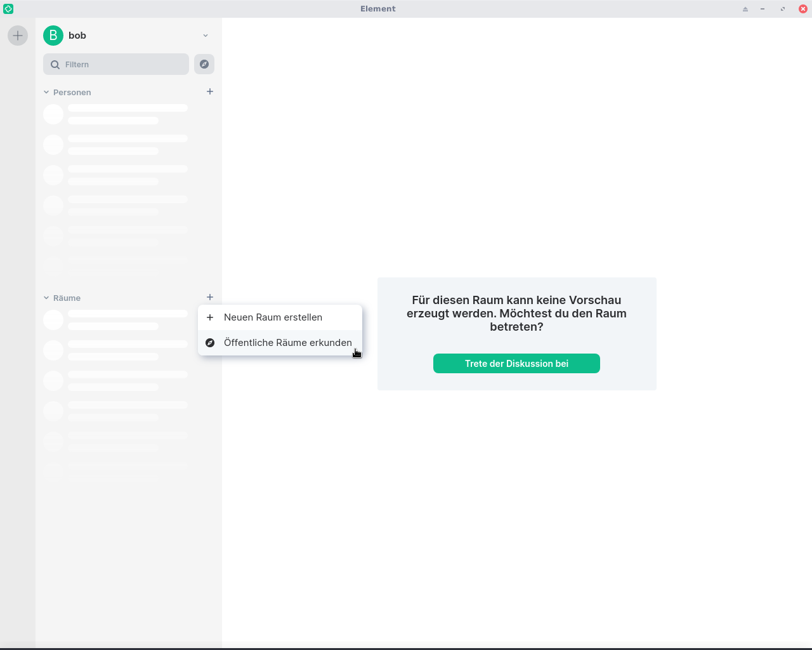The width and height of the screenshot is (812, 650).
Task: Click the eject-style title bar icon
Action: 745,9
